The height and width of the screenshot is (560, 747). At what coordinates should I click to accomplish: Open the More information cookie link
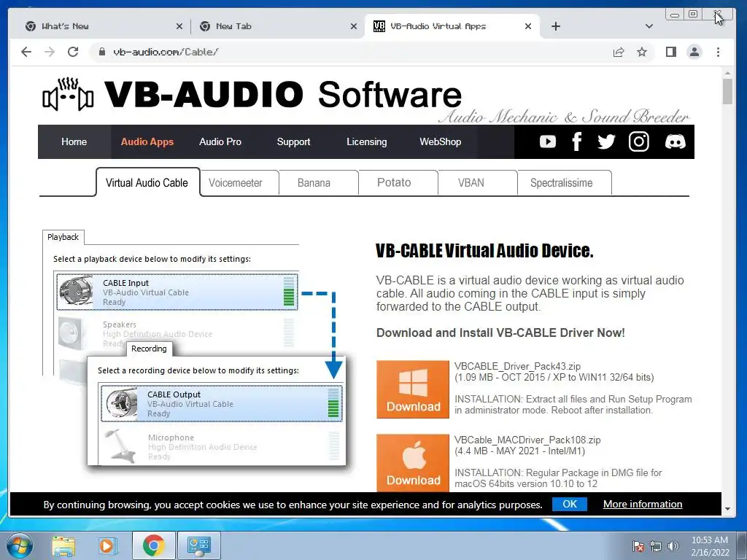coord(642,505)
